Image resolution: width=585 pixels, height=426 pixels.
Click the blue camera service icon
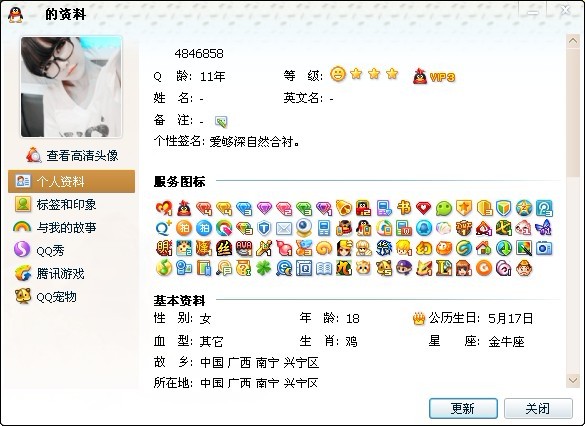pyautogui.click(x=544, y=248)
